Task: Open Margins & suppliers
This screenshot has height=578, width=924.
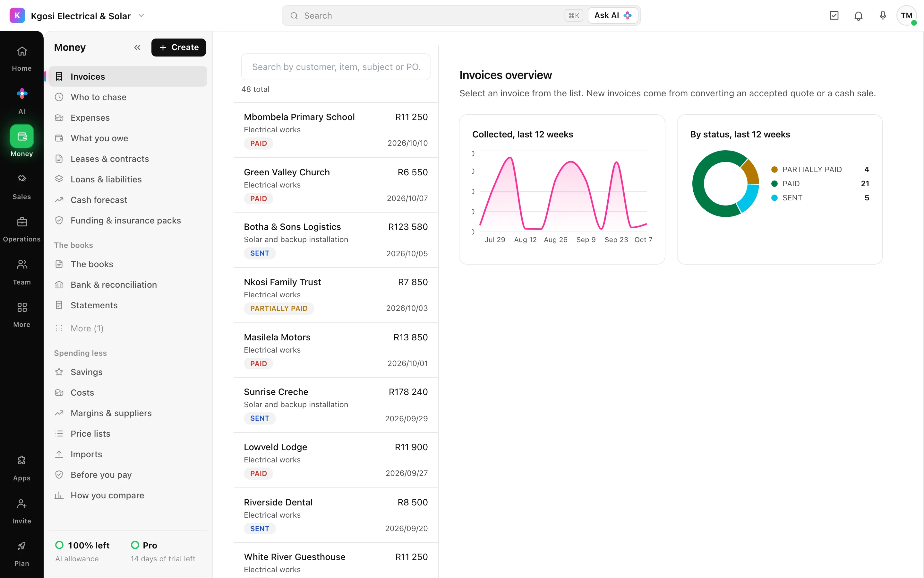Action: (x=128, y=413)
